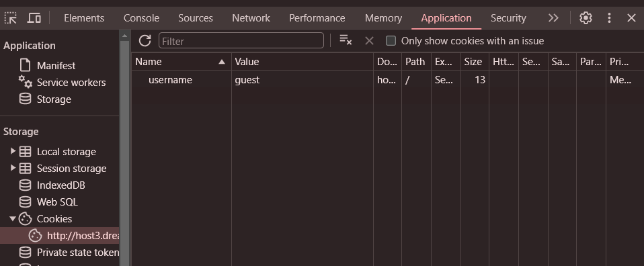Viewport: 644px width, 266px height.
Task: Click the cookie size value 13
Action: pos(475,80)
